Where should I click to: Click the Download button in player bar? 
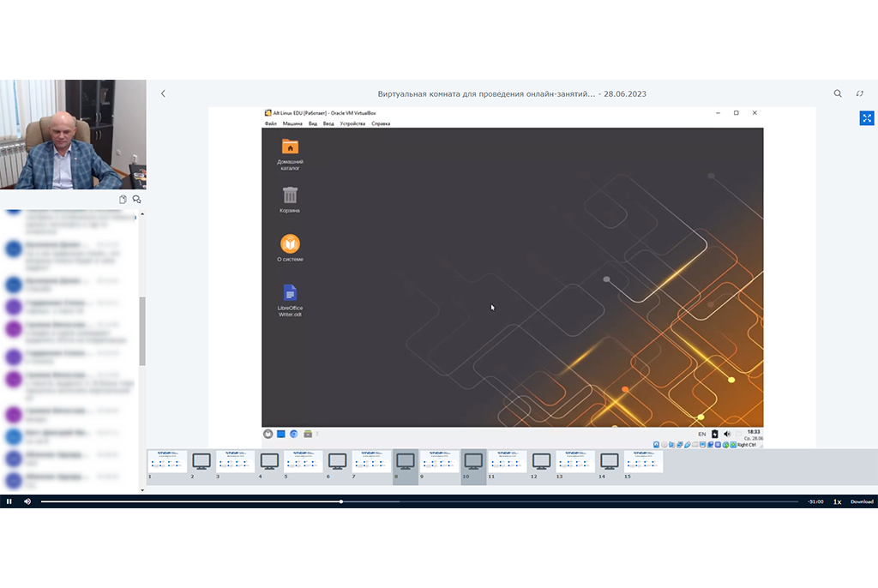point(862,501)
